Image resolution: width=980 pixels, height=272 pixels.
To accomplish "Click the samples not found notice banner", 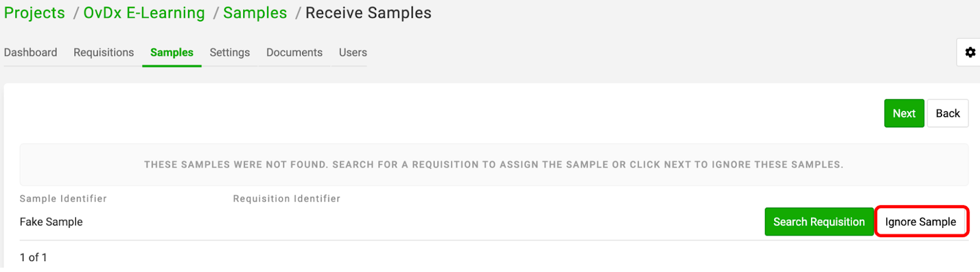I will (x=494, y=165).
